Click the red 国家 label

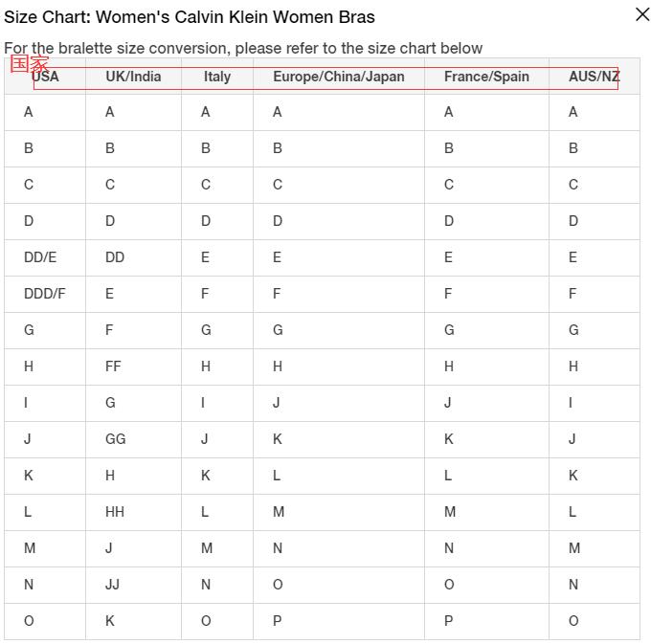click(x=29, y=64)
